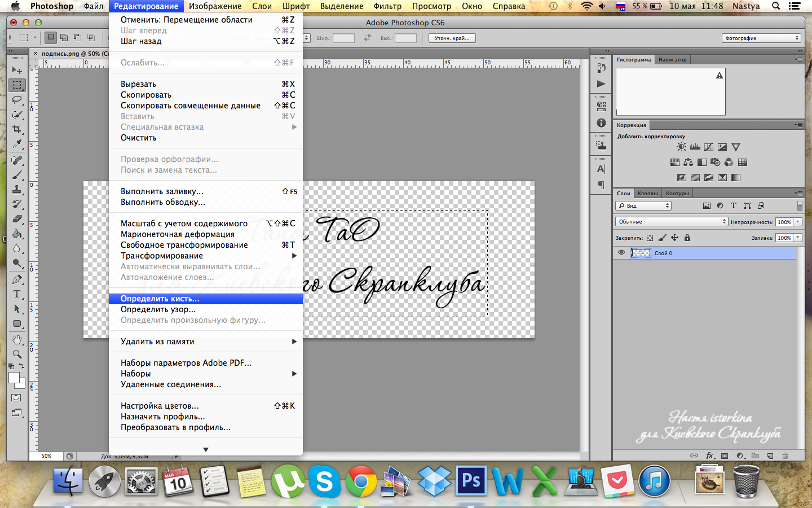Viewport: 812px width, 508px height.
Task: Expand the Наборы submenu
Action: click(206, 374)
